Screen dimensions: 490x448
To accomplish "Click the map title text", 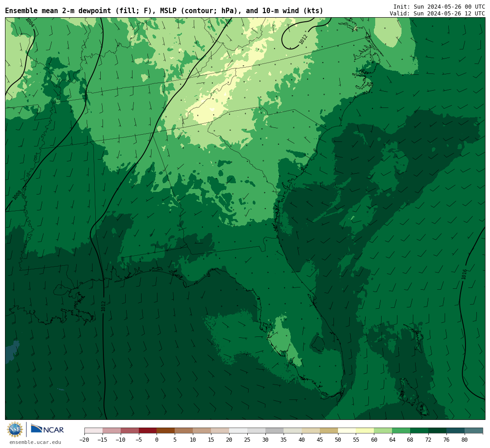I will 164,11.
